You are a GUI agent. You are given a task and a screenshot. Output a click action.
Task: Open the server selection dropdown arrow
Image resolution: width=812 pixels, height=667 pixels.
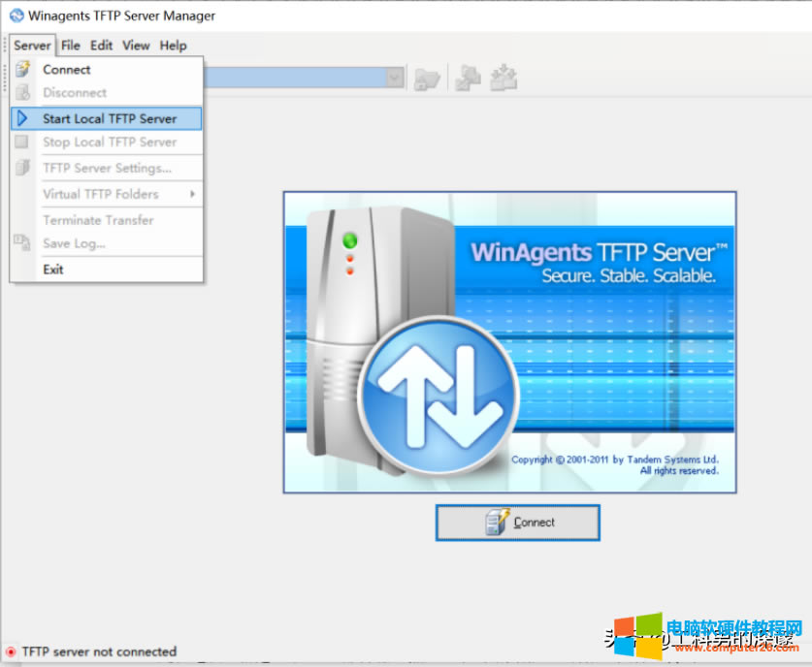(394, 78)
